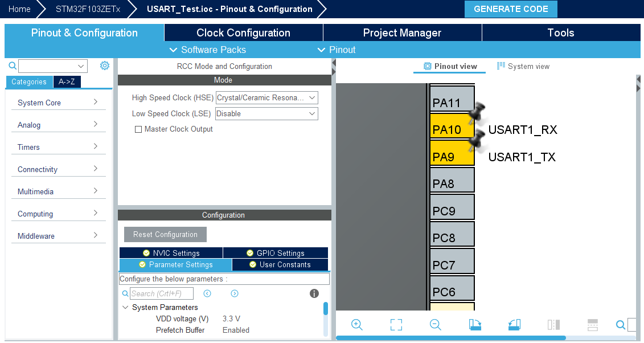Click the fit-to-screen icon below chip
Viewport: 644px width, 343px height.
pyautogui.click(x=396, y=325)
